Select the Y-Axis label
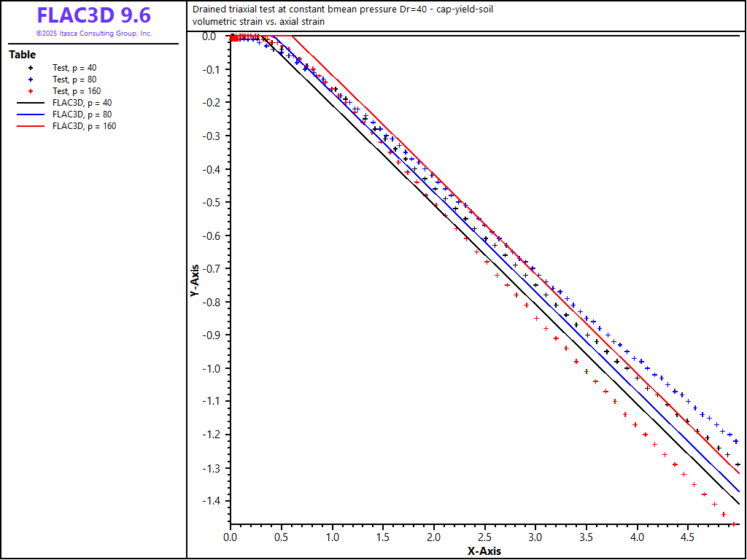 coord(195,280)
